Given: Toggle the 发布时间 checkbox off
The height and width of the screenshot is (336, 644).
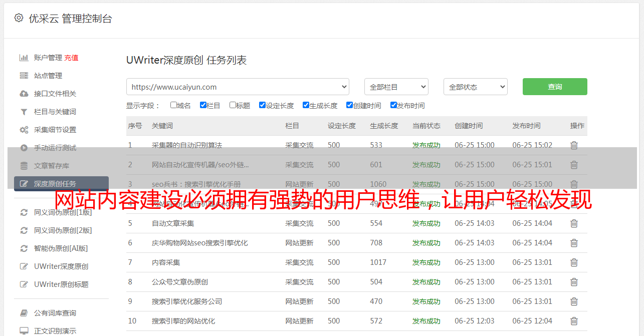Looking at the screenshot, I should tap(393, 105).
